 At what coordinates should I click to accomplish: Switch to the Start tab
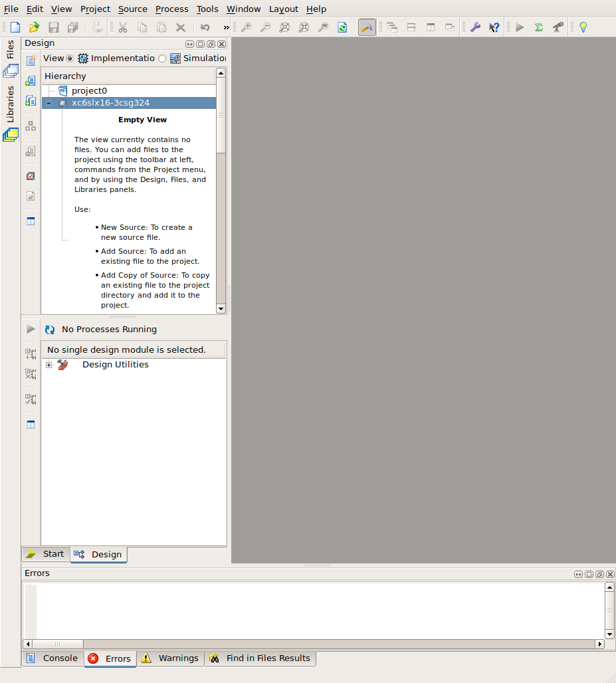tap(46, 553)
